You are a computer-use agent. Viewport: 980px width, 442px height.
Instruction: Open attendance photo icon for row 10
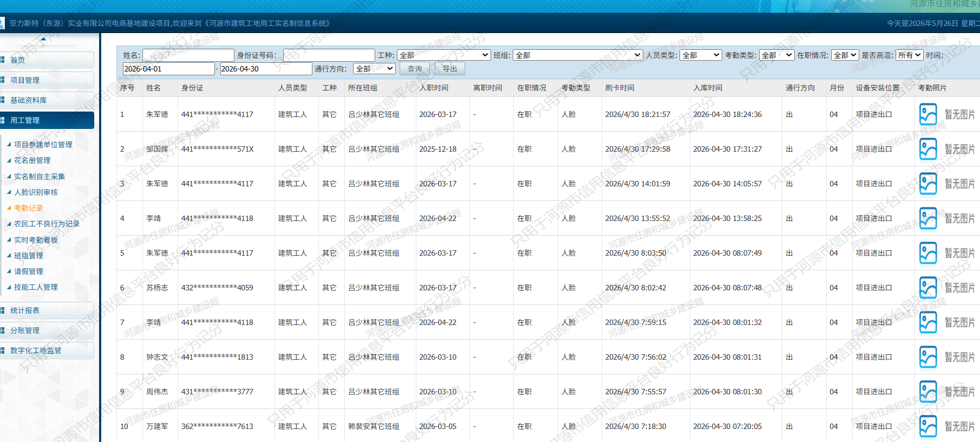pos(928,426)
